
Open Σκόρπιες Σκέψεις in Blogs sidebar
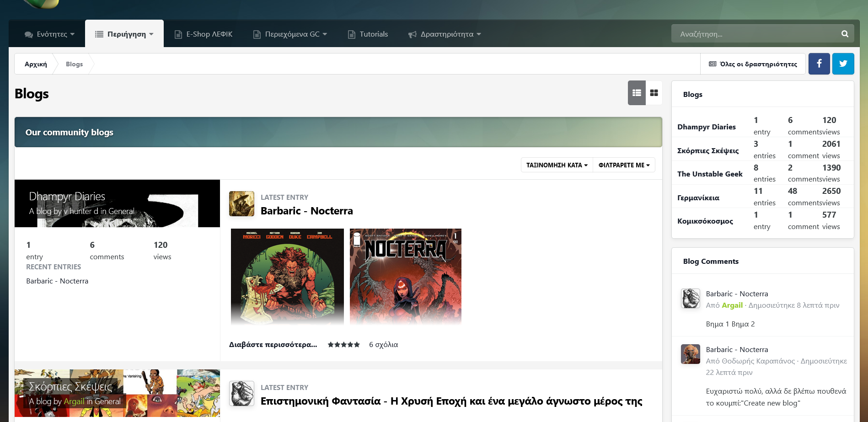coord(708,150)
